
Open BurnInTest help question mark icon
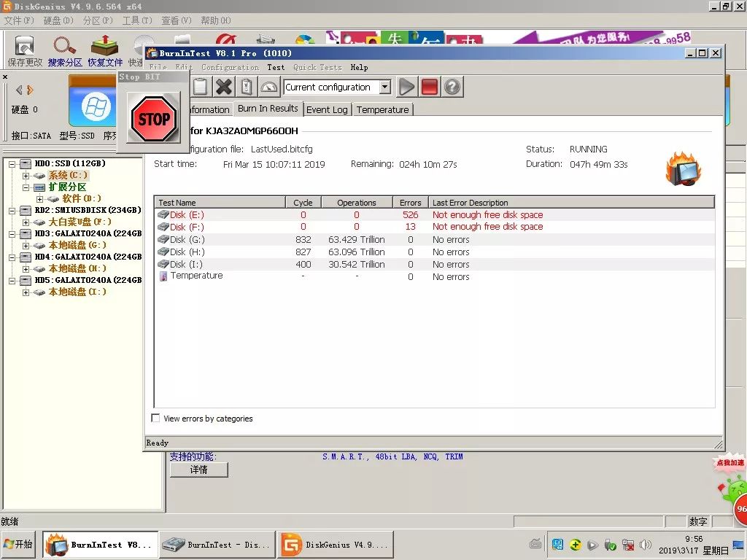(452, 87)
